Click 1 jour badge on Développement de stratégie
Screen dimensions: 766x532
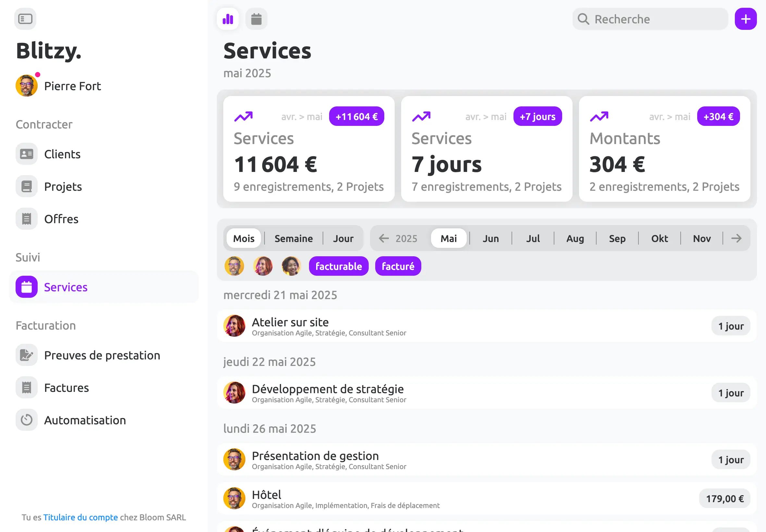[x=731, y=392]
